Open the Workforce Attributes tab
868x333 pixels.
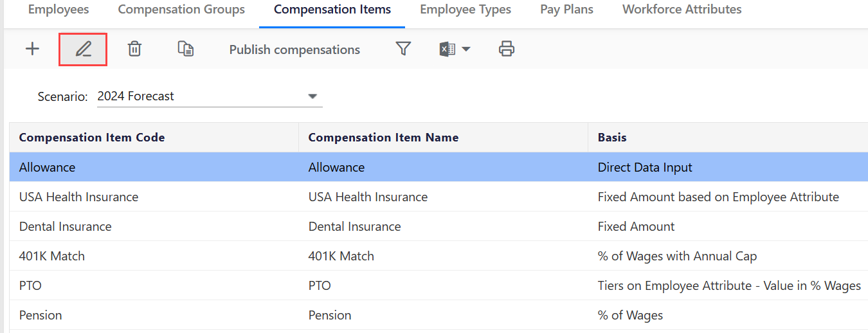tap(682, 10)
